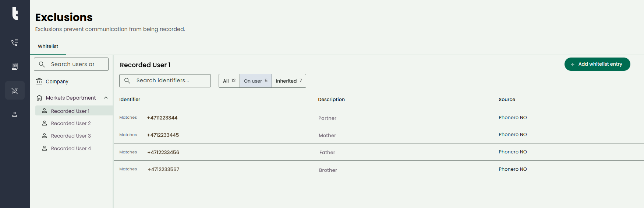Click Phonero NO source in Mother row
The image size is (644, 208).
pos(513,135)
